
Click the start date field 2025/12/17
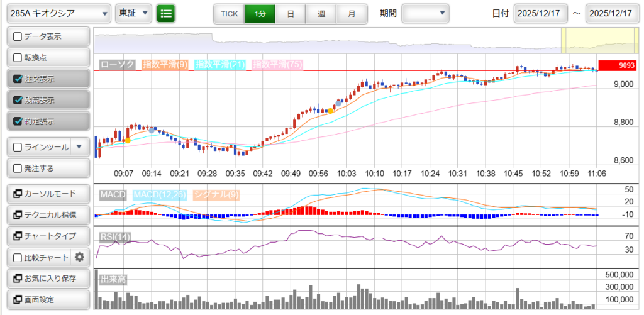540,13
